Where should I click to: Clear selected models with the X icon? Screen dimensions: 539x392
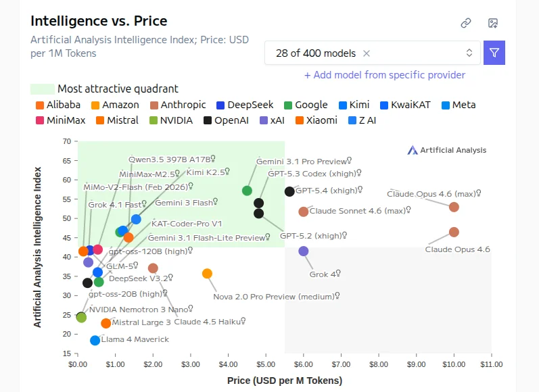tap(367, 53)
